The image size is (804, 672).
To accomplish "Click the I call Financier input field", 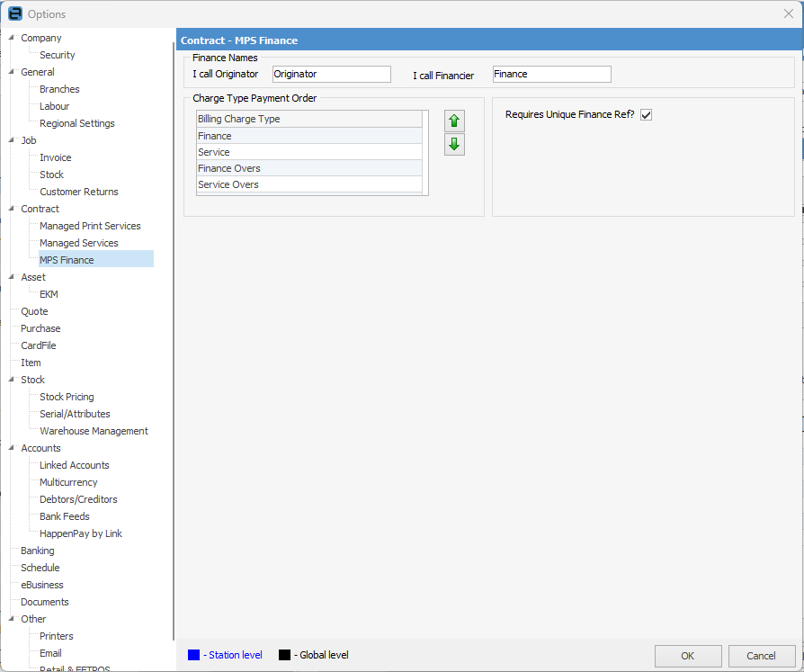I will pos(551,74).
